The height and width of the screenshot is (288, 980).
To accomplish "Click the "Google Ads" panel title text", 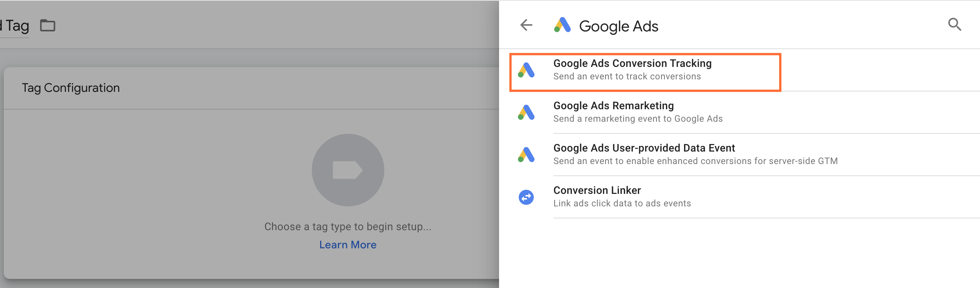I will pyautogui.click(x=618, y=26).
